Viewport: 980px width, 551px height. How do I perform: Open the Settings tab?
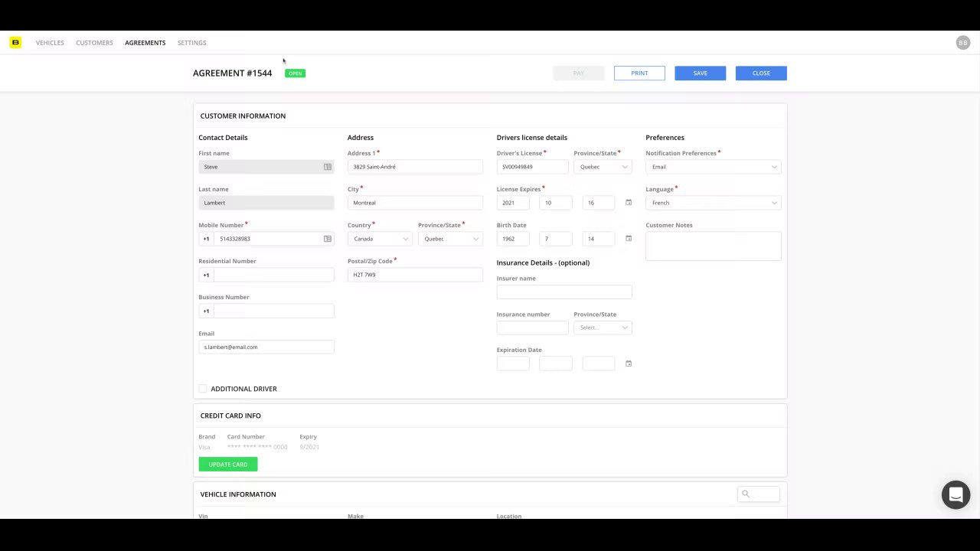pyautogui.click(x=191, y=43)
